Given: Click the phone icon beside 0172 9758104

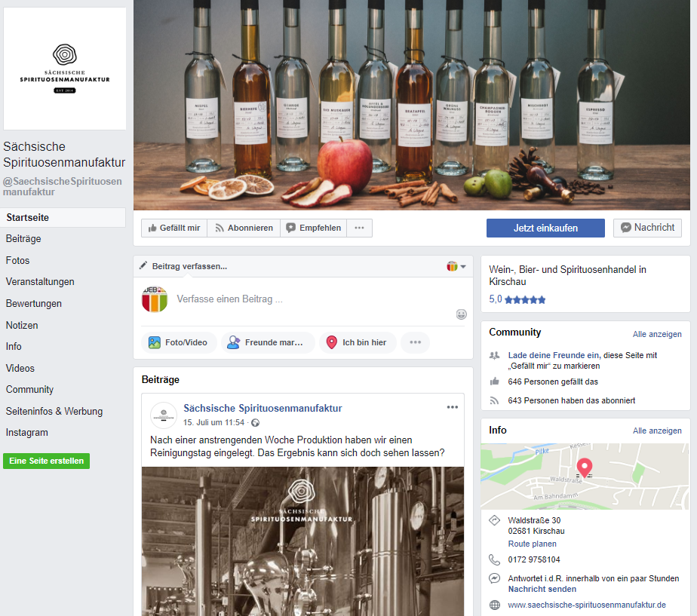Looking at the screenshot, I should pyautogui.click(x=494, y=559).
